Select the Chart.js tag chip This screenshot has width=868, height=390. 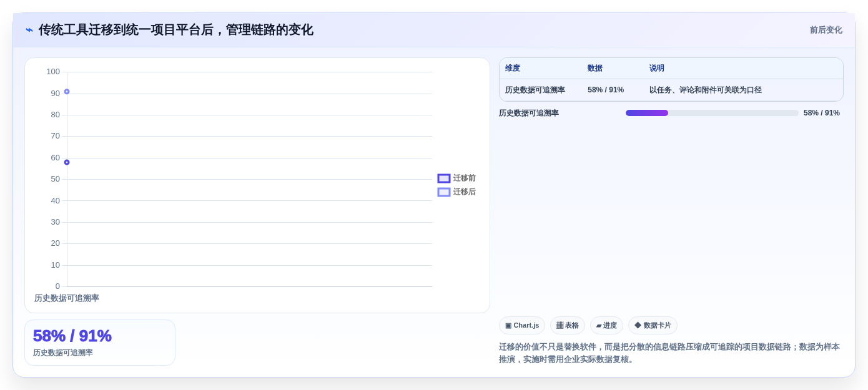(x=522, y=325)
